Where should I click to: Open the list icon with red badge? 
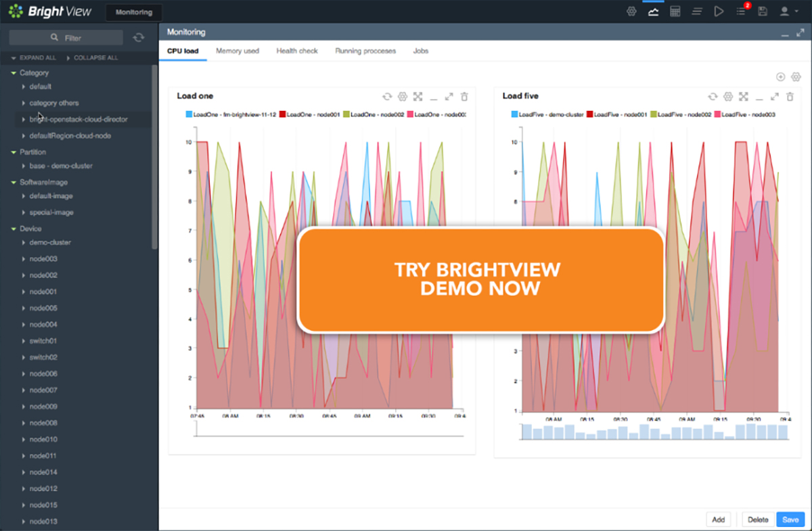742,11
